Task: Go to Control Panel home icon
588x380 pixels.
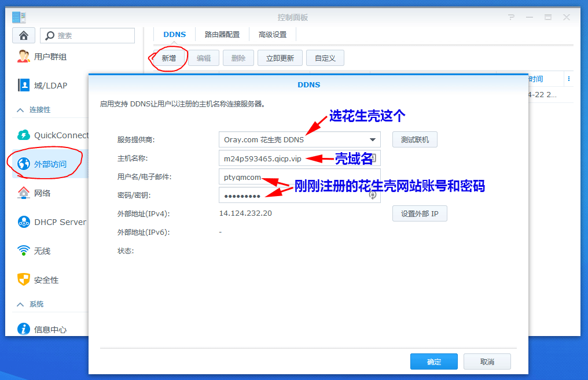Action: (24, 36)
